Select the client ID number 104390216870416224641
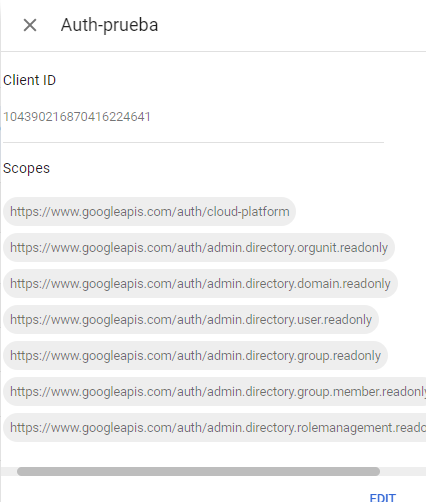Screen dimensions: 426x502 [77, 117]
